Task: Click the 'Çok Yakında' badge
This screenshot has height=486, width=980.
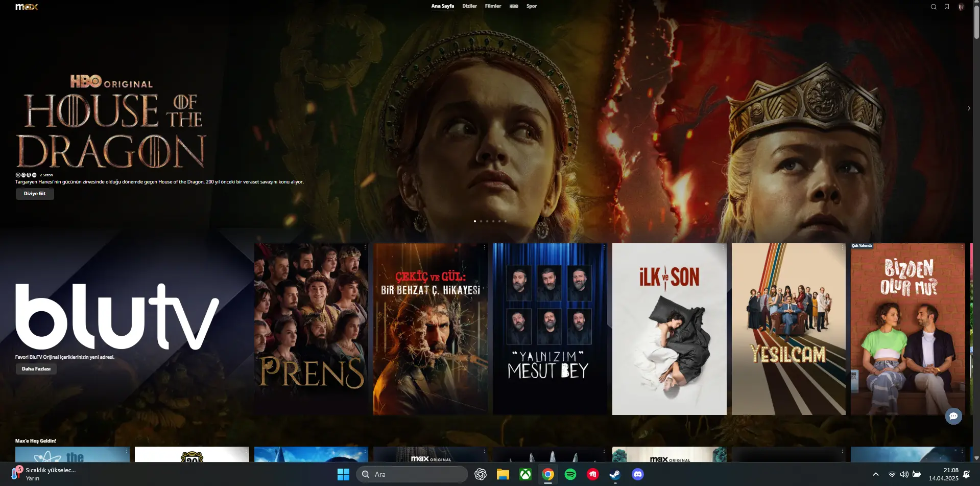Action: coord(862,246)
